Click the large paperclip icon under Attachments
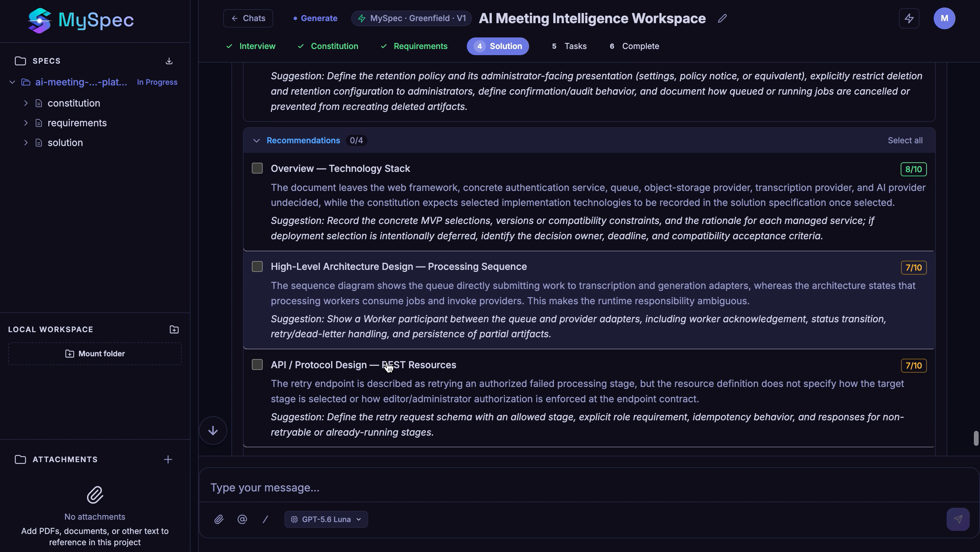The image size is (980, 552). pos(95,495)
